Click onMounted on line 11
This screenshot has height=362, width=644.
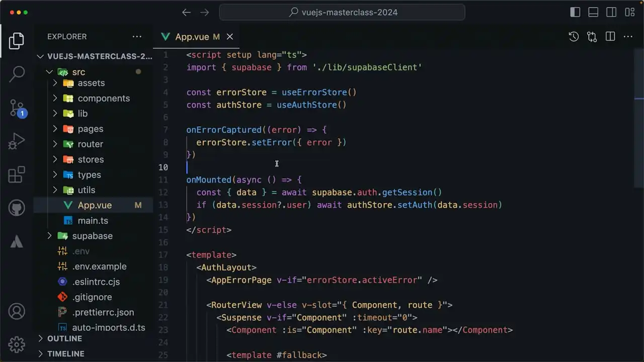coord(209,180)
